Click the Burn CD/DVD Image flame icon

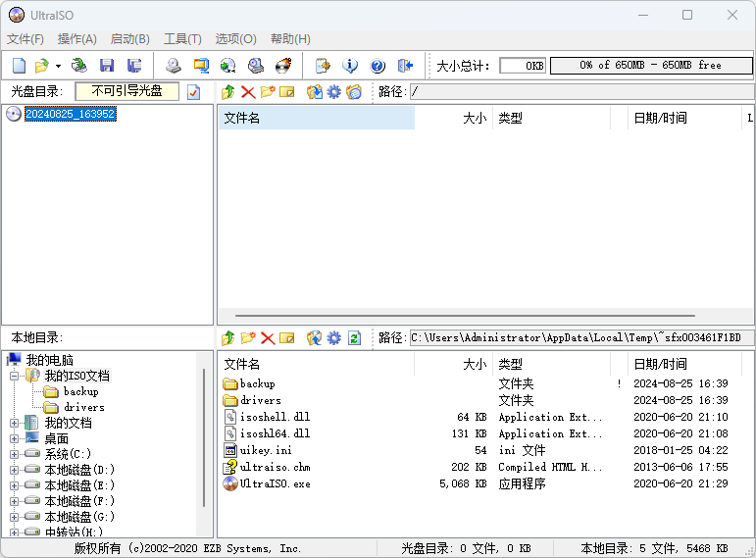tap(283, 65)
